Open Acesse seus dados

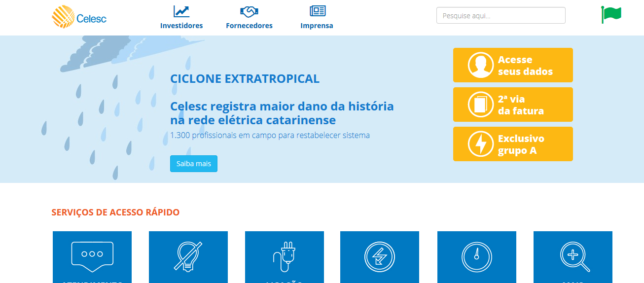(513, 65)
